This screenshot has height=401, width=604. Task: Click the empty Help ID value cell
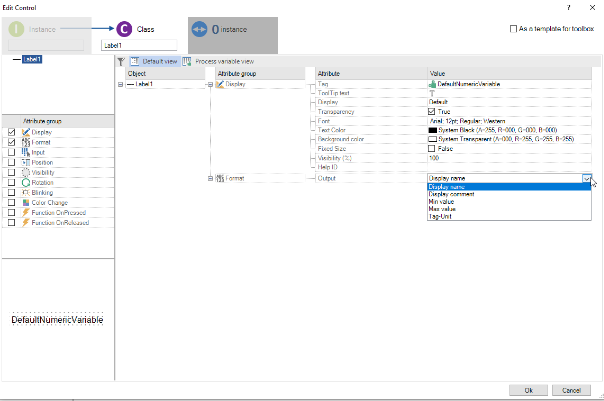509,167
